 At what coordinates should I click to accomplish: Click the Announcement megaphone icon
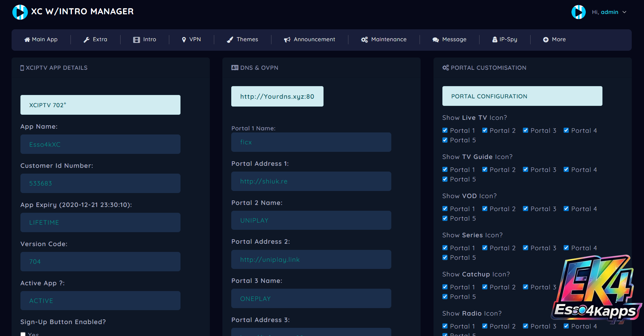click(x=287, y=40)
